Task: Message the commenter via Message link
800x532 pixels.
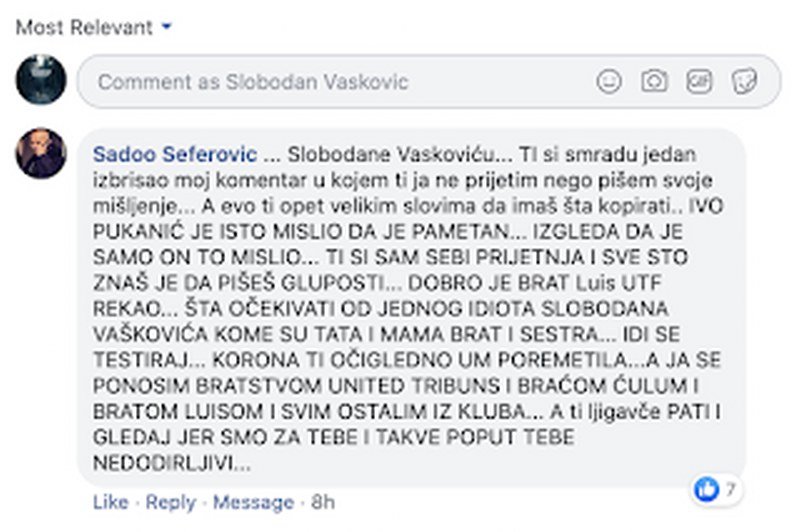Action: coord(254,502)
